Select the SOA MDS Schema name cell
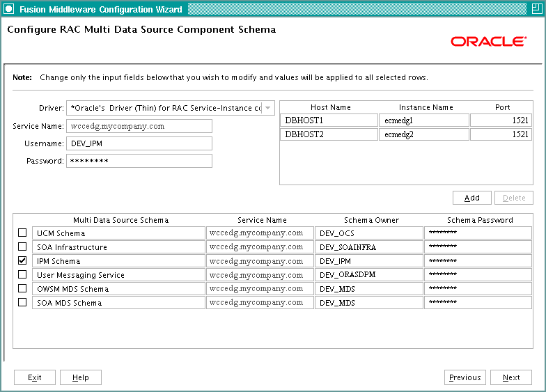The image size is (546, 392). 118,302
